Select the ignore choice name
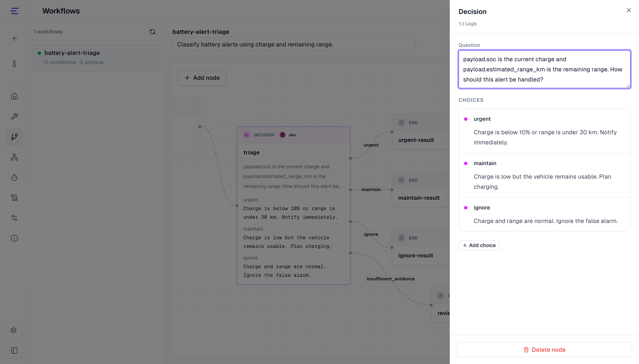The height and width of the screenshot is (364, 639). pos(482,208)
